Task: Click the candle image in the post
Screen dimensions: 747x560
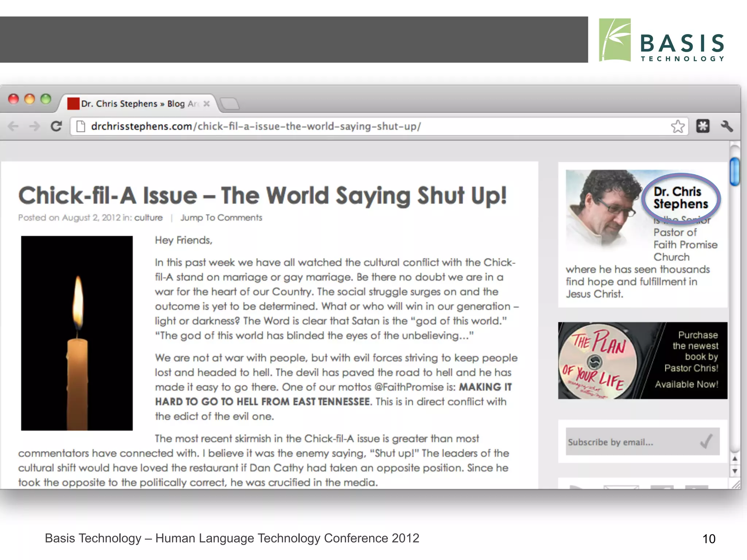Action: (x=77, y=333)
